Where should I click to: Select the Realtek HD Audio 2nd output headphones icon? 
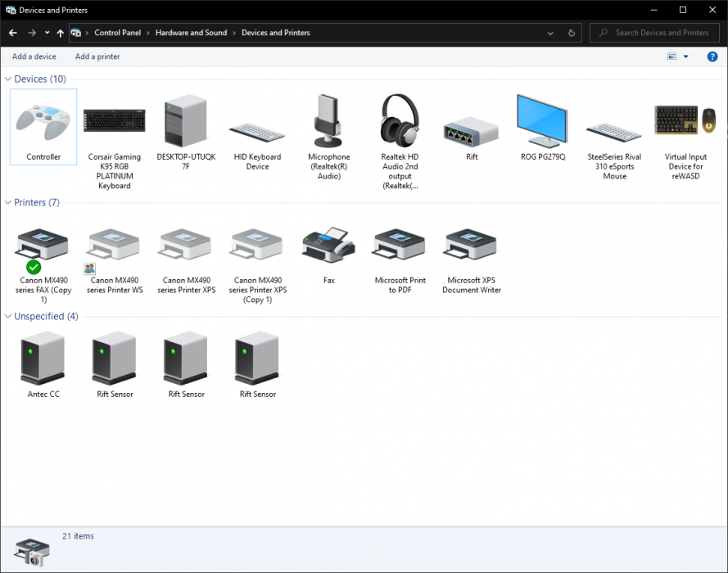point(400,120)
